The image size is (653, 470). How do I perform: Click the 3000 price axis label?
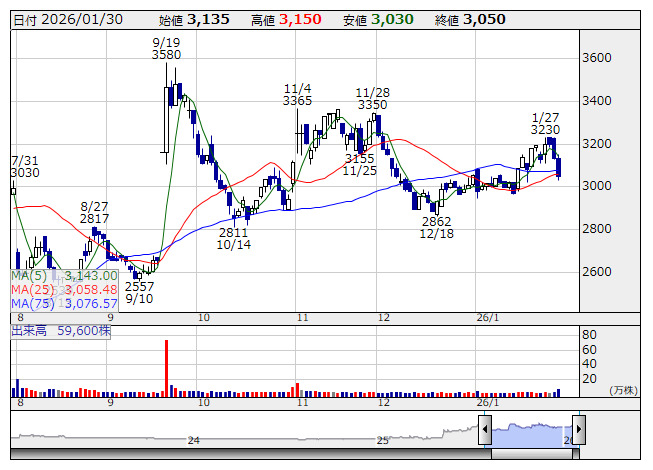click(x=596, y=185)
